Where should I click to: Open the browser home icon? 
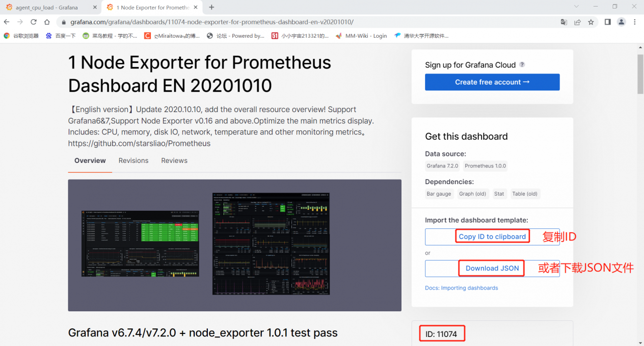47,22
